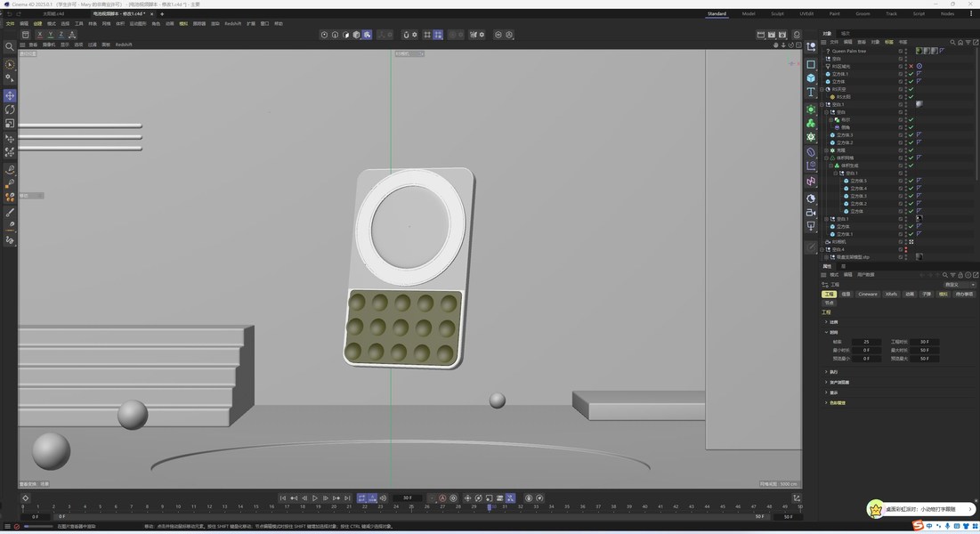The width and height of the screenshot is (980, 534).
Task: Open the Cube primitive palette icon
Action: [811, 78]
